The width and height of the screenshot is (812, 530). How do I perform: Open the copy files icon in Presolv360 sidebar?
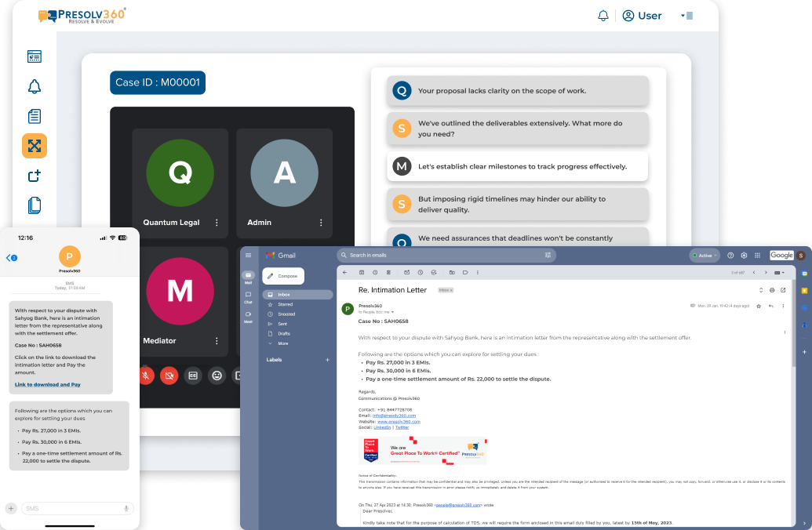pyautogui.click(x=35, y=205)
